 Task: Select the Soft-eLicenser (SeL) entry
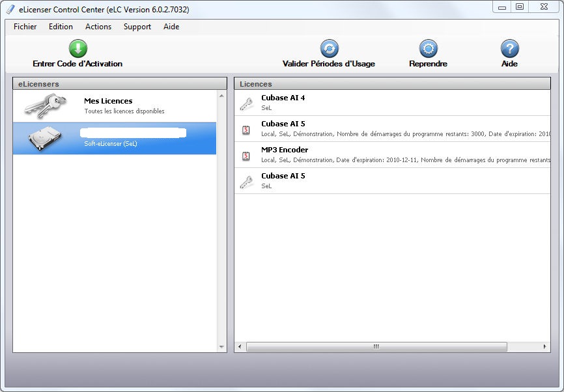point(115,139)
